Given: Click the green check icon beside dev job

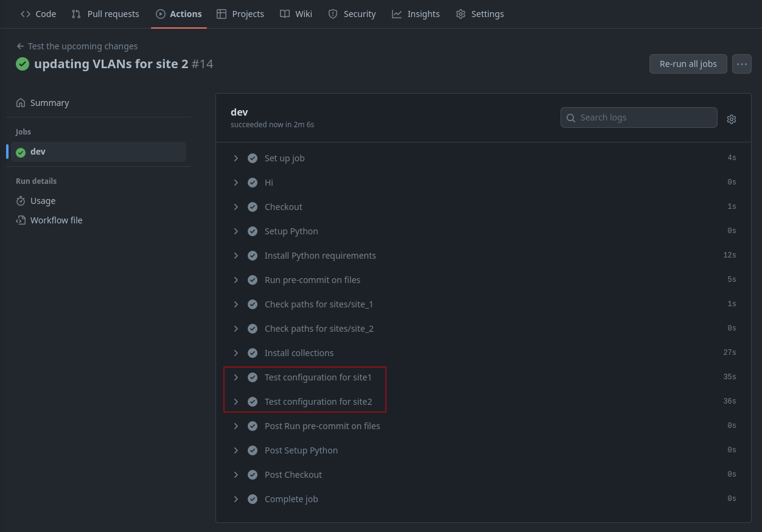Looking at the screenshot, I should pos(21,152).
